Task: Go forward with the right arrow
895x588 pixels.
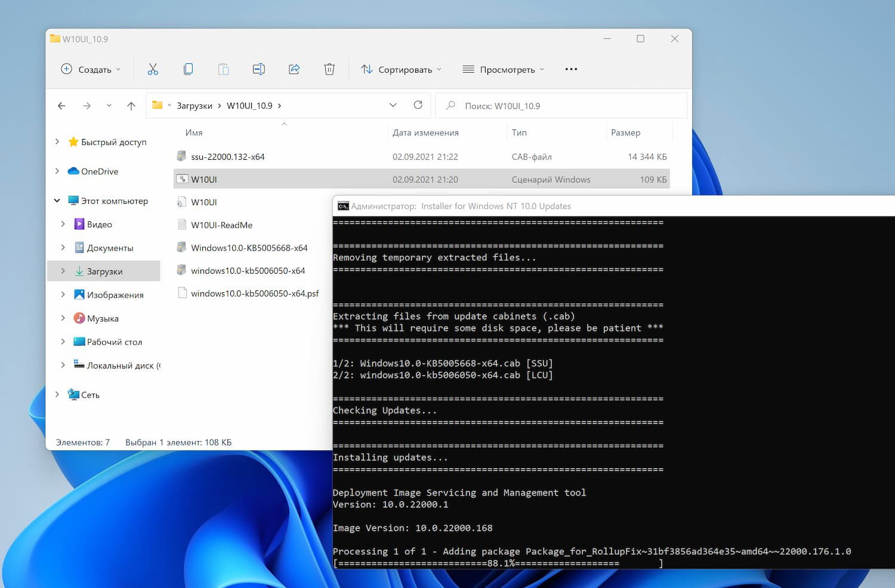Action: pyautogui.click(x=87, y=106)
